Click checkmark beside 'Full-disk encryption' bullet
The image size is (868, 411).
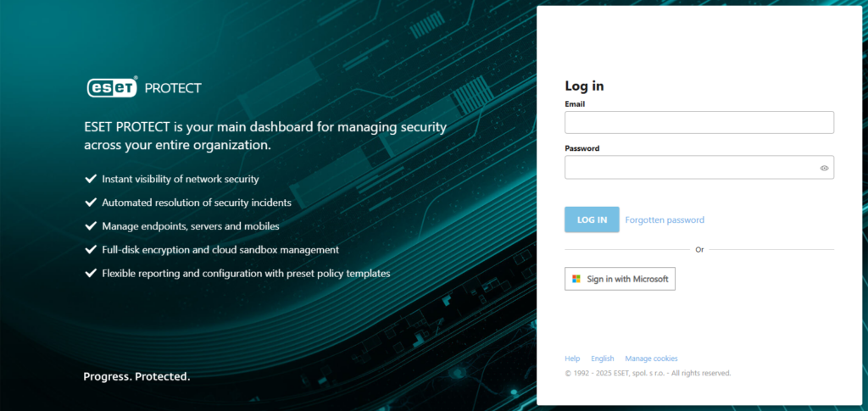tap(90, 249)
